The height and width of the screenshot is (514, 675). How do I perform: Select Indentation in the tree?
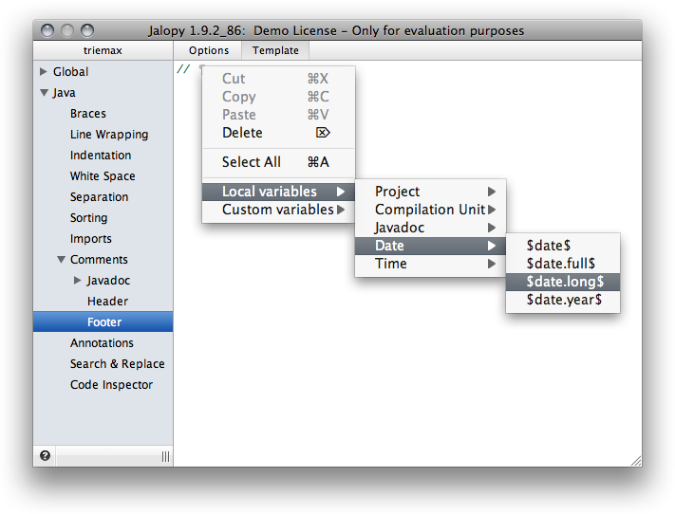tap(100, 155)
